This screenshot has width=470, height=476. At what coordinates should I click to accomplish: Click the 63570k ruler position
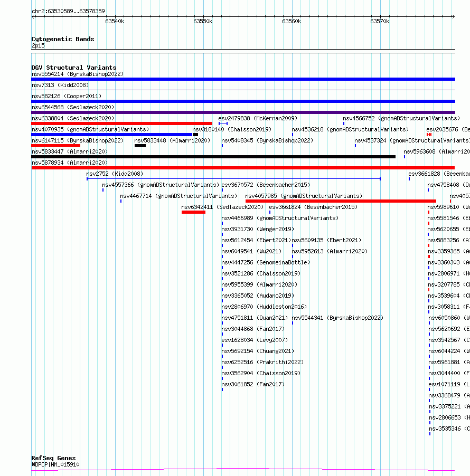tap(380, 21)
